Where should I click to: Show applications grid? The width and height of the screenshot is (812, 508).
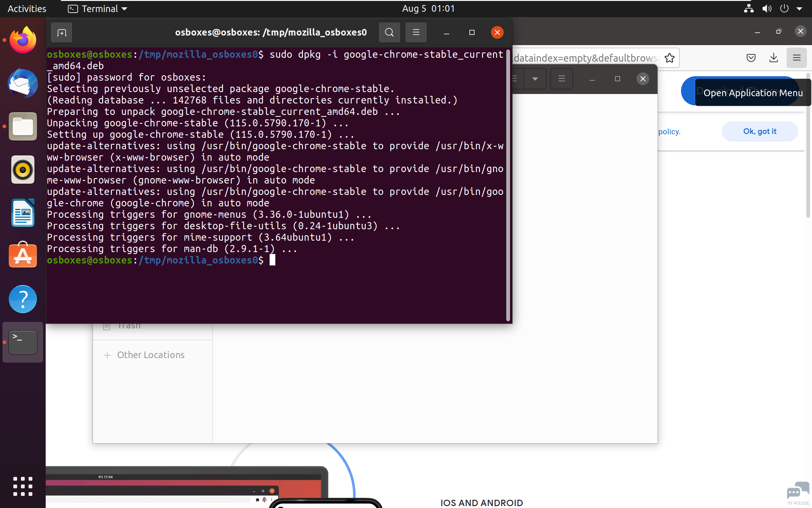23,486
